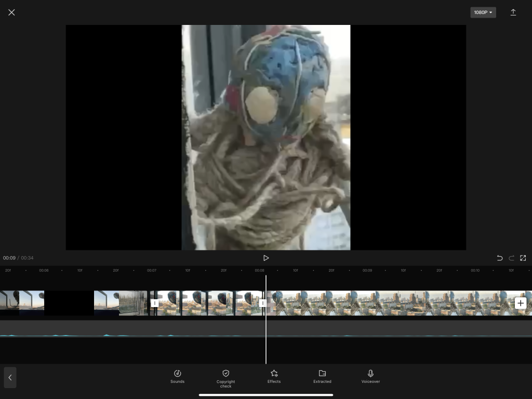532x399 pixels.
Task: Click the 00:07 ruler mark on timeline
Action: [152, 270]
